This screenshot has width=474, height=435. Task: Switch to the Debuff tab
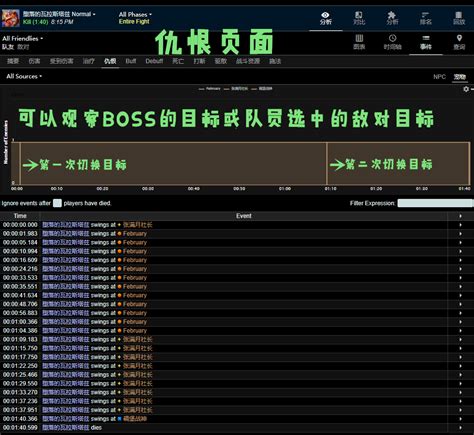[x=154, y=61]
